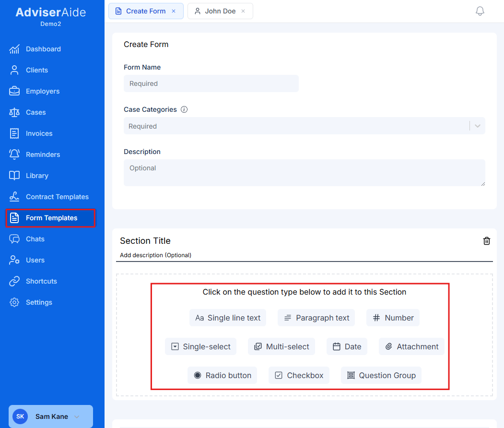Click the notification bell icon
Screen dimensions: 504x428
[x=480, y=11]
